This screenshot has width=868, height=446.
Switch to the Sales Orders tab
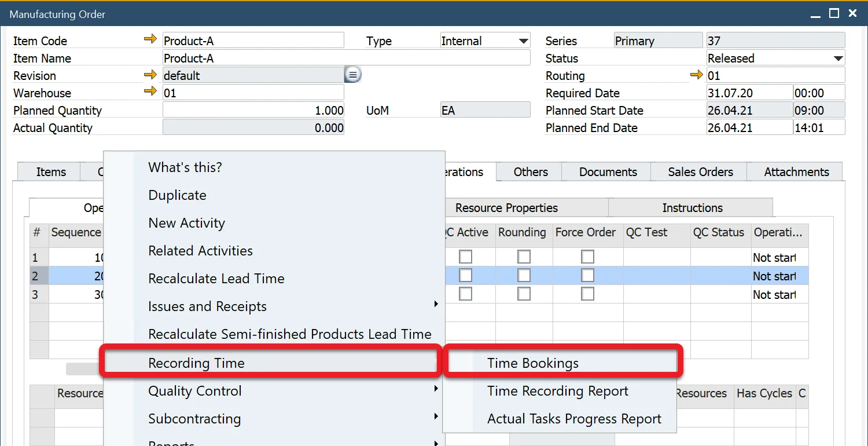pos(700,172)
